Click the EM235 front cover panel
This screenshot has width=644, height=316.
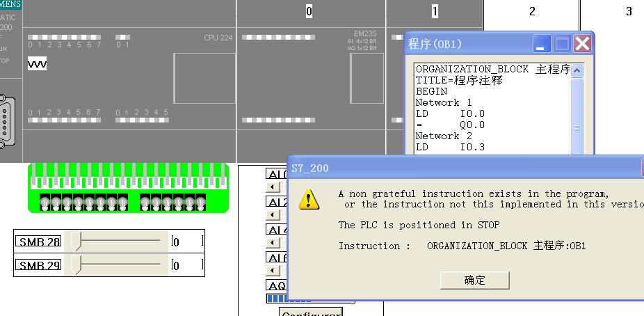click(x=367, y=78)
